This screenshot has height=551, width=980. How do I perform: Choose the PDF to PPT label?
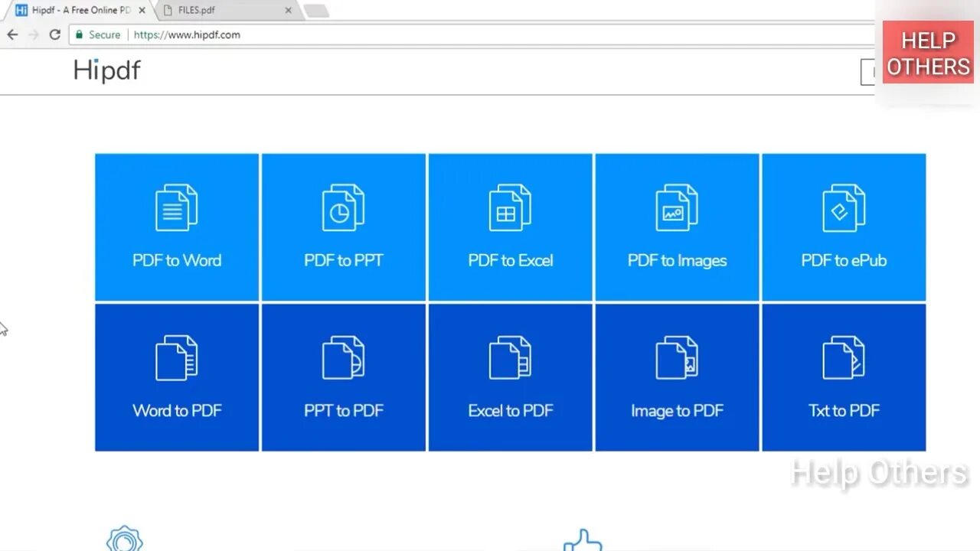pyautogui.click(x=343, y=260)
